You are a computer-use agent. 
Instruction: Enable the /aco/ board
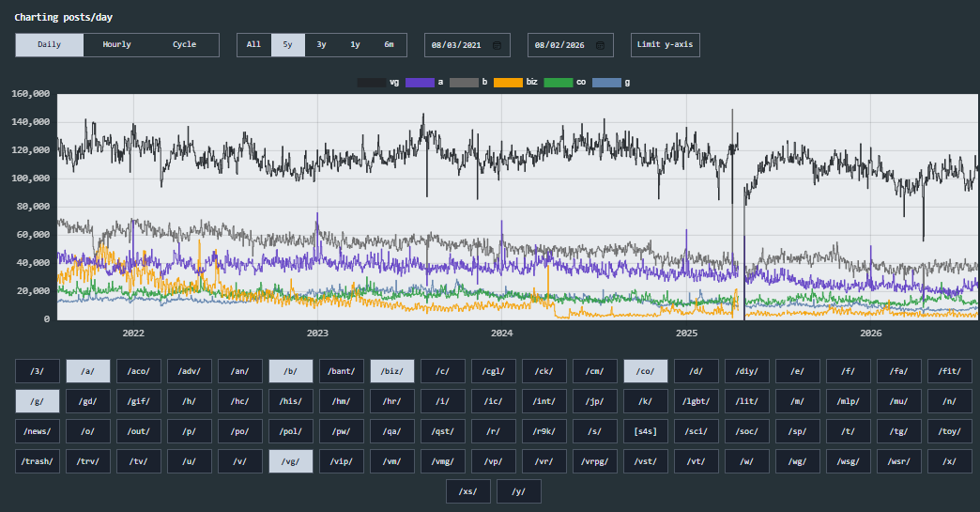(x=139, y=371)
